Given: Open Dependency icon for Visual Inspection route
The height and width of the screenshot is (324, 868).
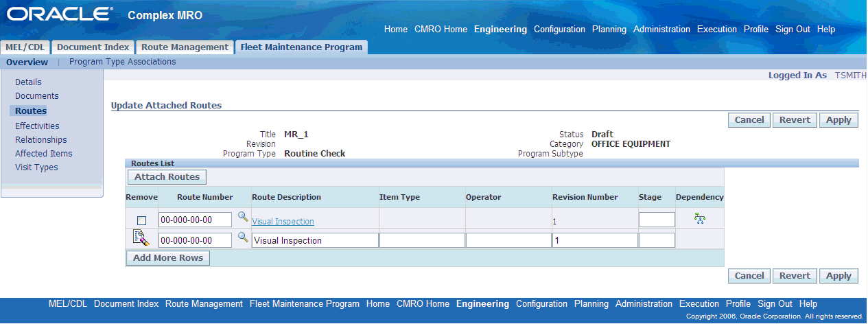Looking at the screenshot, I should (700, 219).
